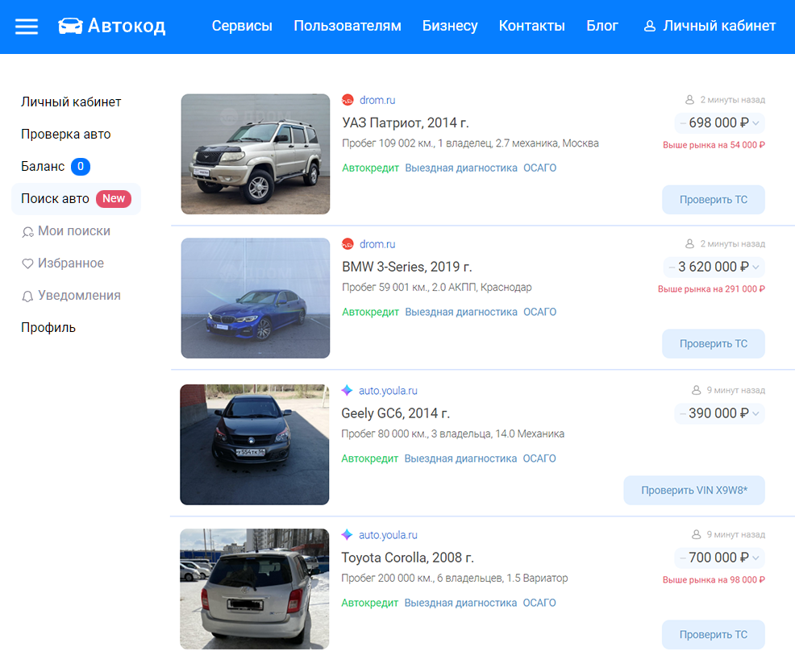Open ОСАГО link for BMW 3-Series
The height and width of the screenshot is (672, 795).
pyautogui.click(x=540, y=312)
